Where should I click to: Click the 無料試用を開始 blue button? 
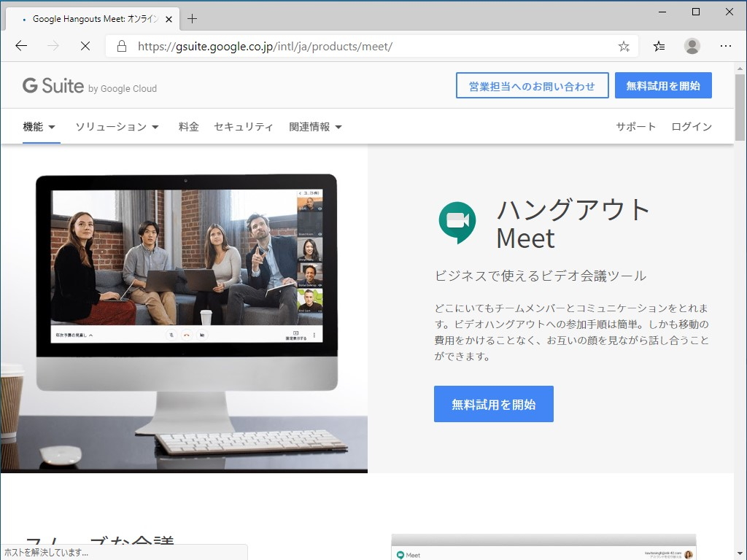pyautogui.click(x=494, y=403)
